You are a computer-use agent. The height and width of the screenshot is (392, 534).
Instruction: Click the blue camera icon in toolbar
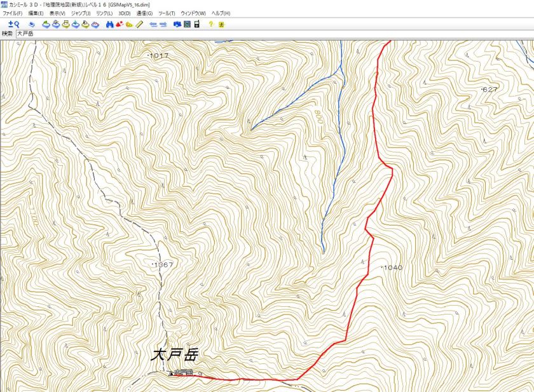coord(177,24)
